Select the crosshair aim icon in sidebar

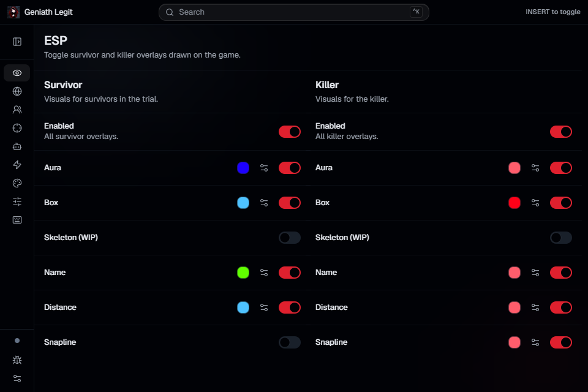tap(17, 128)
